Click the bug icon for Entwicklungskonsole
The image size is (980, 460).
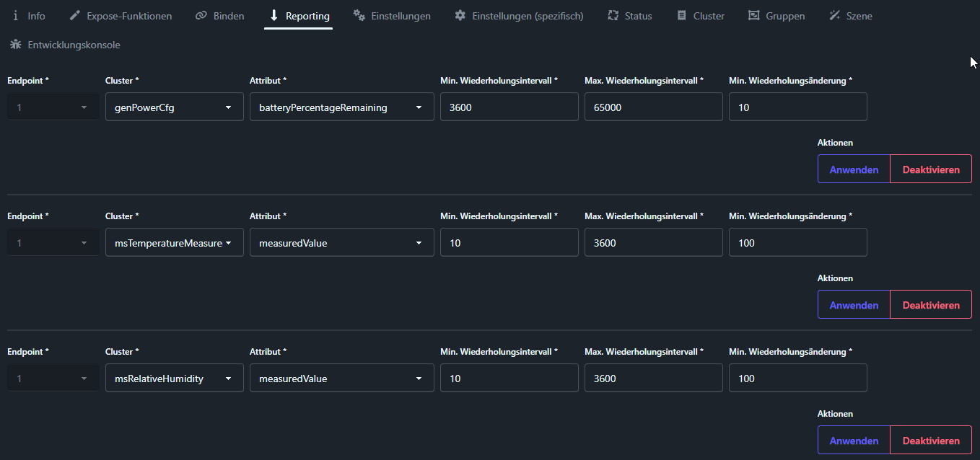coord(15,45)
